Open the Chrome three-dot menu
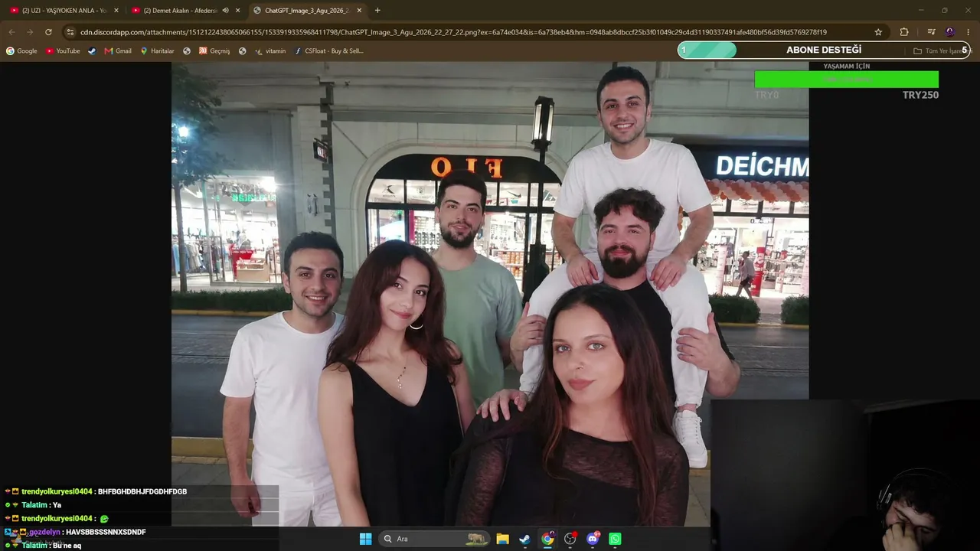Screen dimensions: 980x551 tap(969, 32)
